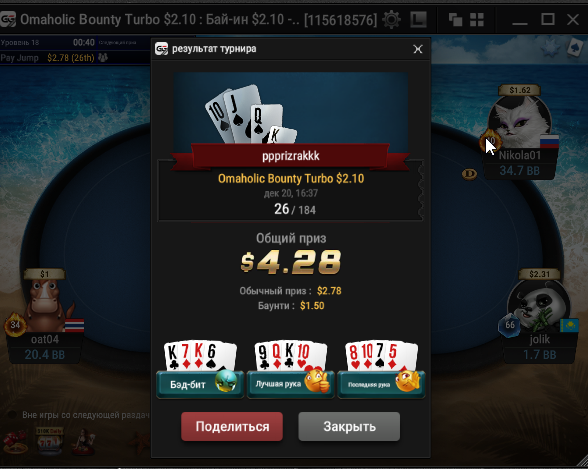This screenshot has height=469, width=588.
Task: Select the tile windows grid icon
Action: 477,19
